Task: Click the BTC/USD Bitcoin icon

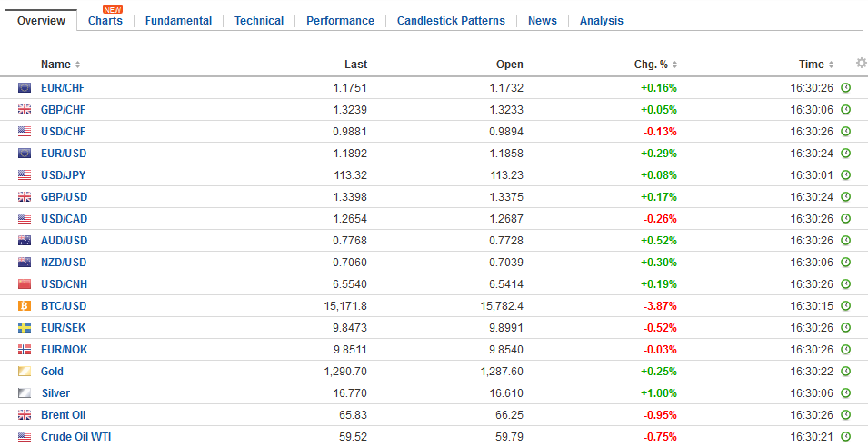Action: (25, 306)
